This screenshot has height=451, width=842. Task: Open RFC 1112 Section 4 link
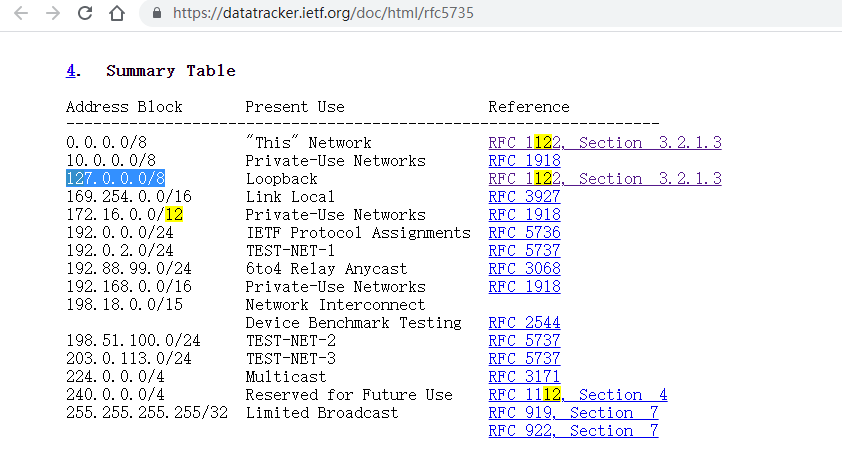(578, 395)
